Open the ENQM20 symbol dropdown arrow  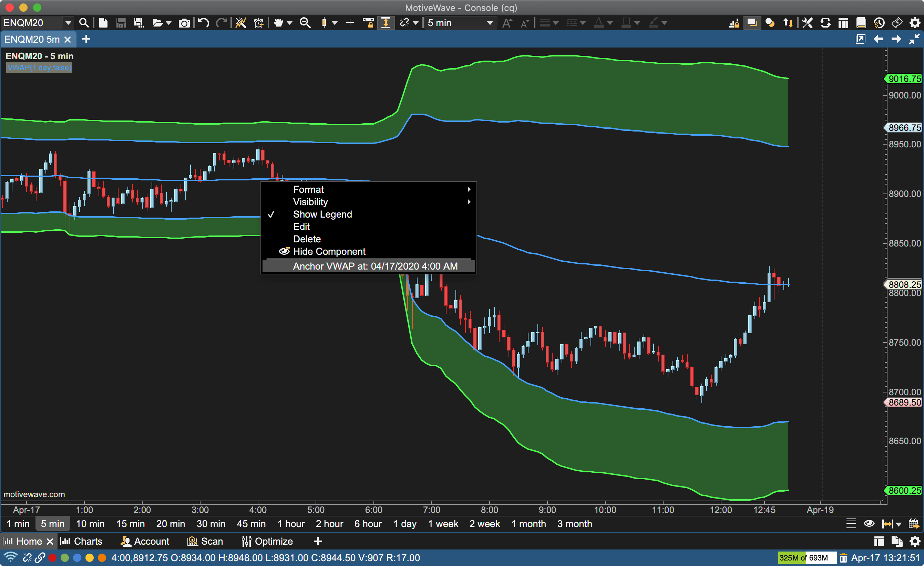pyautogui.click(x=68, y=23)
